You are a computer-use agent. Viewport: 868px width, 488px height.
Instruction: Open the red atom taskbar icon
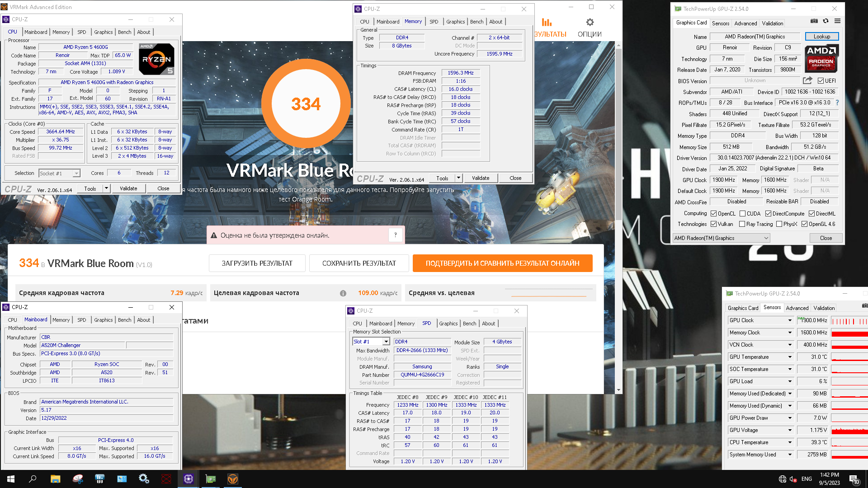click(166, 479)
